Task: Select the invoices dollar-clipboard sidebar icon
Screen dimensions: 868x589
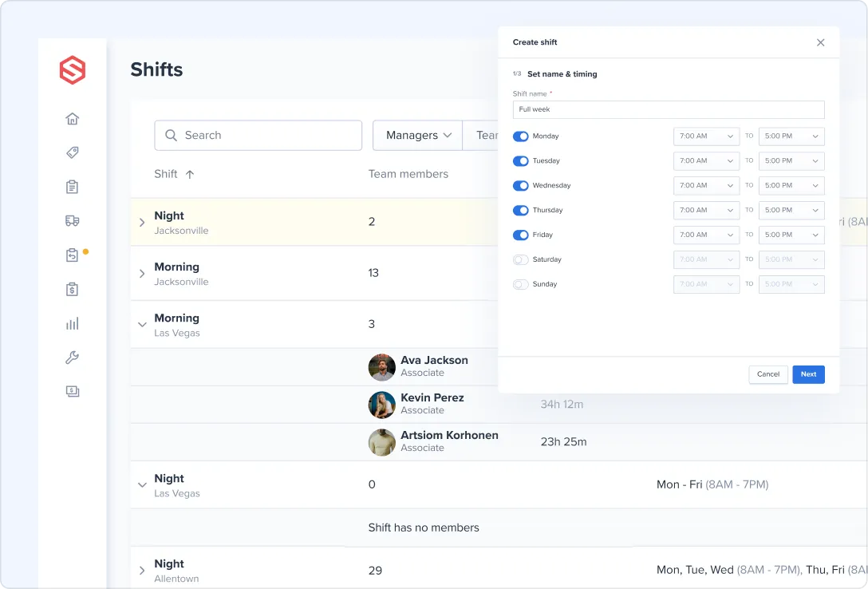Action: 72,288
